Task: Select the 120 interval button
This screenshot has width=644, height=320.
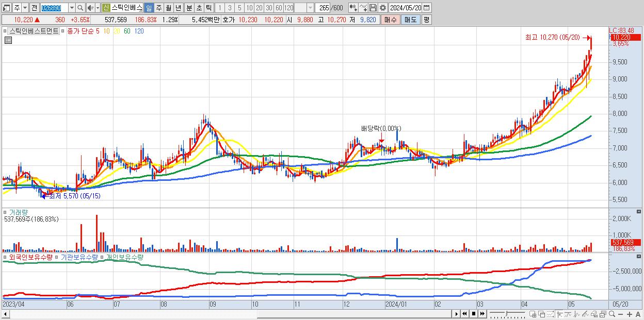Action: [288, 8]
